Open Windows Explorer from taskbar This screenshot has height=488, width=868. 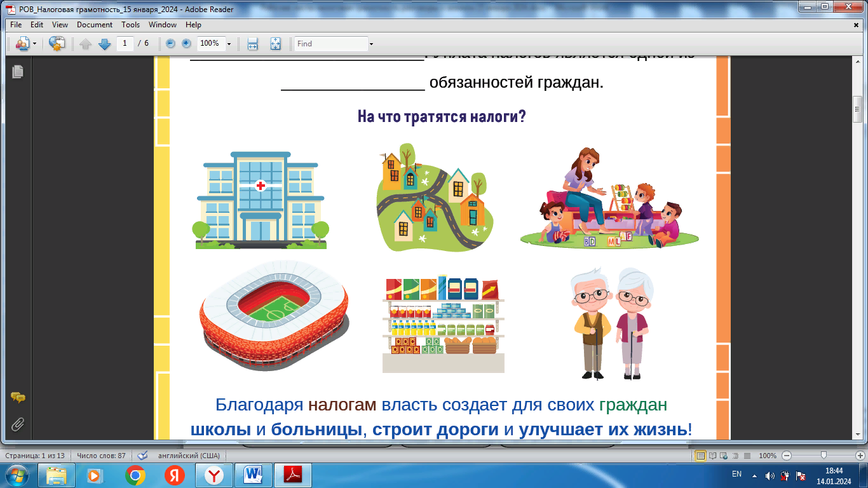(x=57, y=475)
